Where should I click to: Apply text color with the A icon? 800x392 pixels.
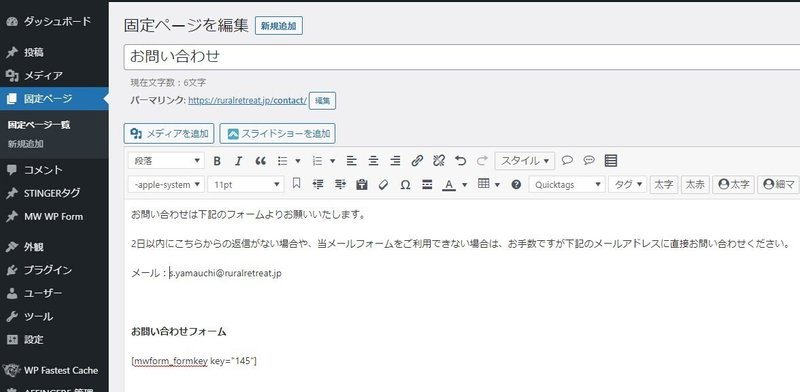point(449,184)
